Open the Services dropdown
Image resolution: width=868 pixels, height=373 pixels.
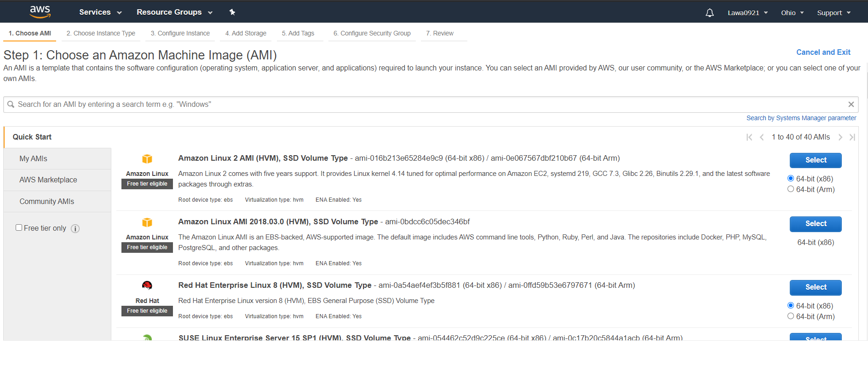click(100, 12)
